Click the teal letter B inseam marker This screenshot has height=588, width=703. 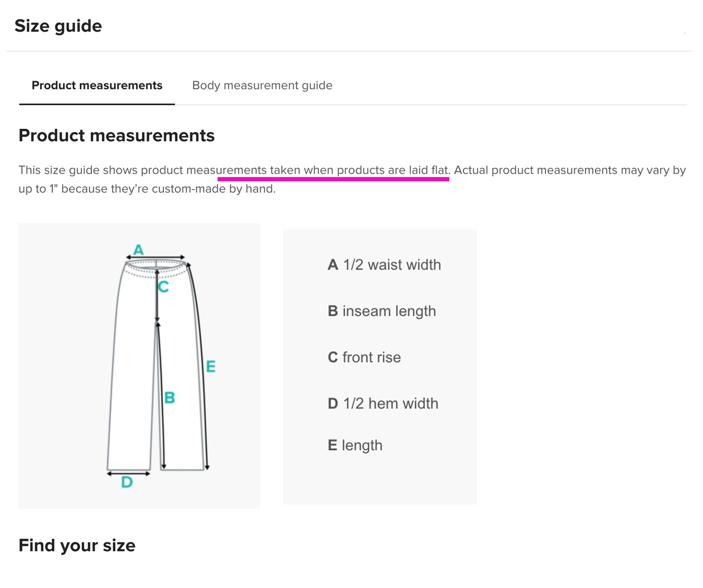pos(170,398)
